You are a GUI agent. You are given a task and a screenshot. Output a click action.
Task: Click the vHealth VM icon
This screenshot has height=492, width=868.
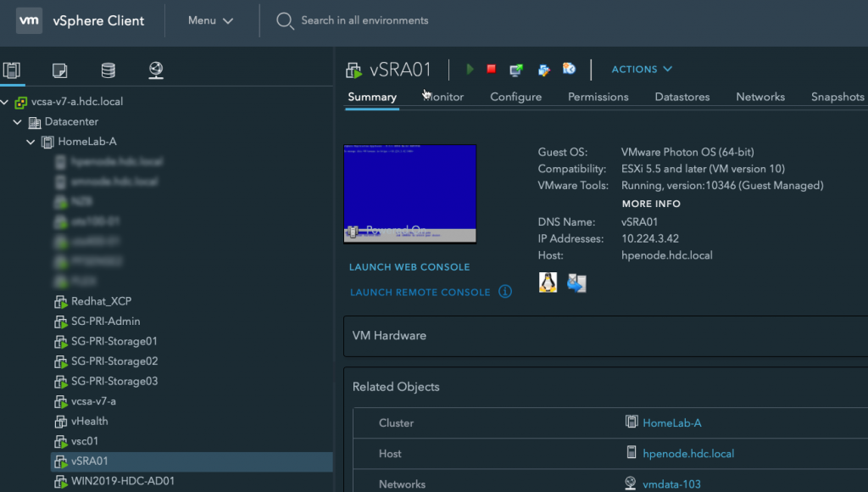tap(60, 422)
